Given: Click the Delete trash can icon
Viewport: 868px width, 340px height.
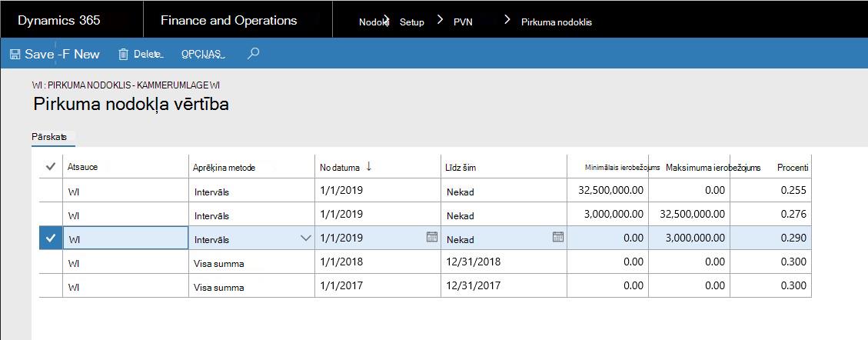Looking at the screenshot, I should (x=124, y=54).
